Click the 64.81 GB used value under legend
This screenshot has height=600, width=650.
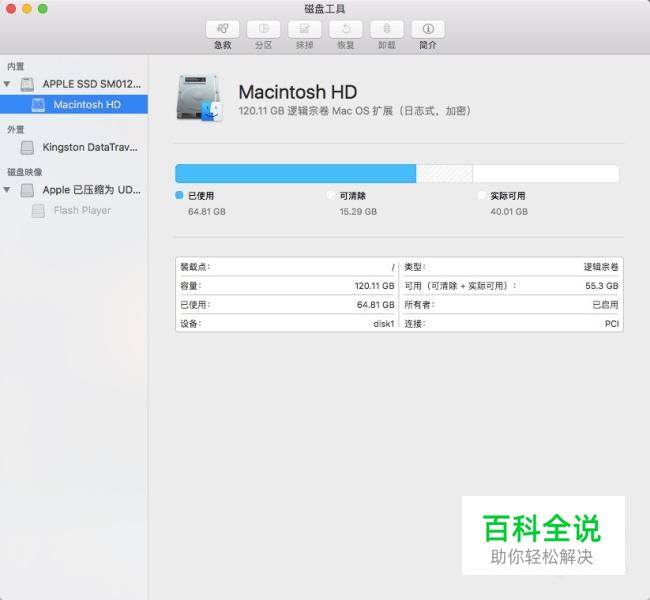[x=207, y=211]
